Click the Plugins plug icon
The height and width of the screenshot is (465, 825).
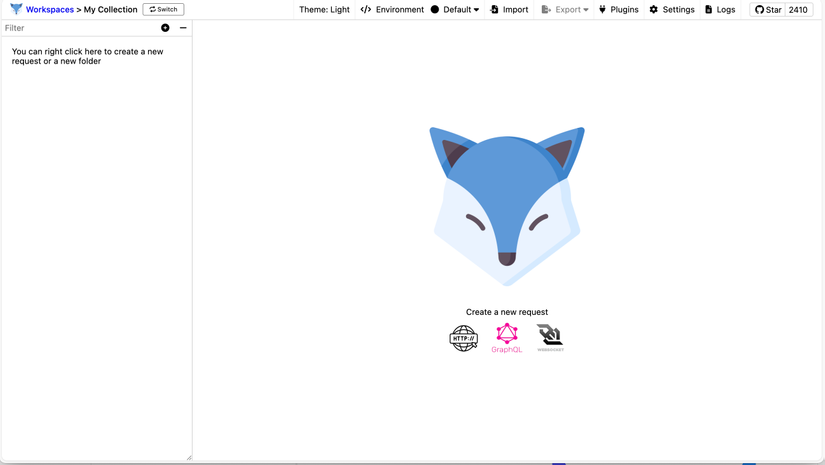(x=602, y=9)
